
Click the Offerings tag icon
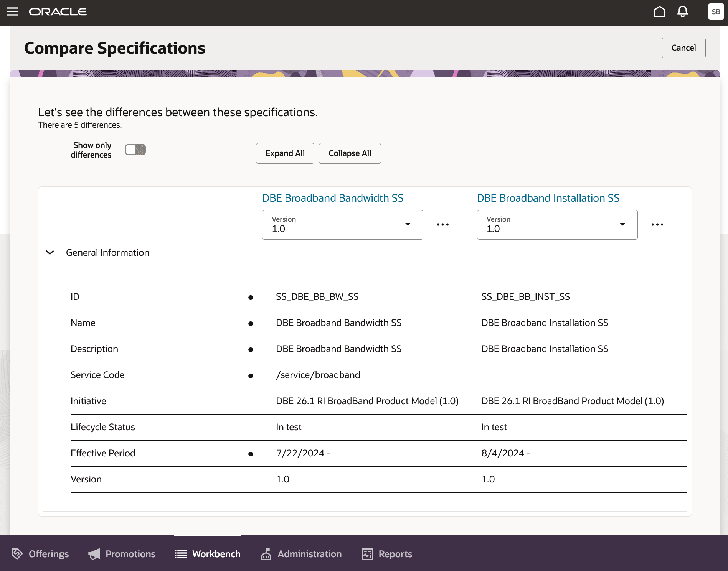(17, 554)
